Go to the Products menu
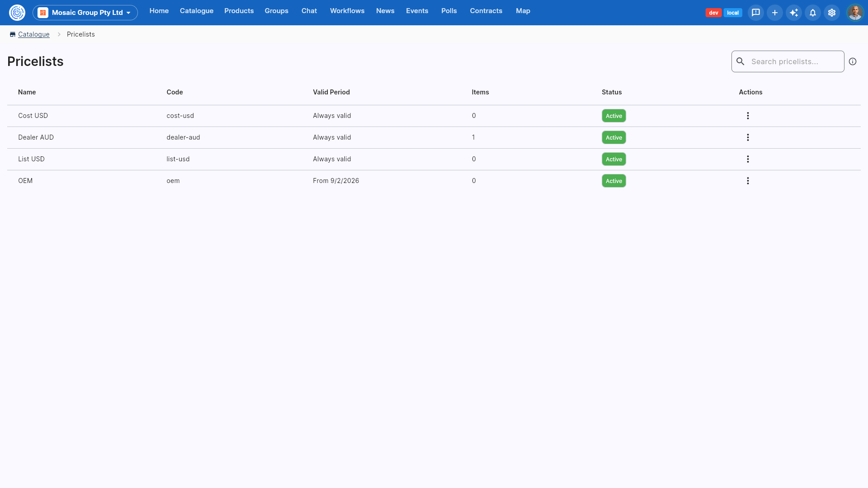Screen dimensions: 868x488 tap(239, 11)
